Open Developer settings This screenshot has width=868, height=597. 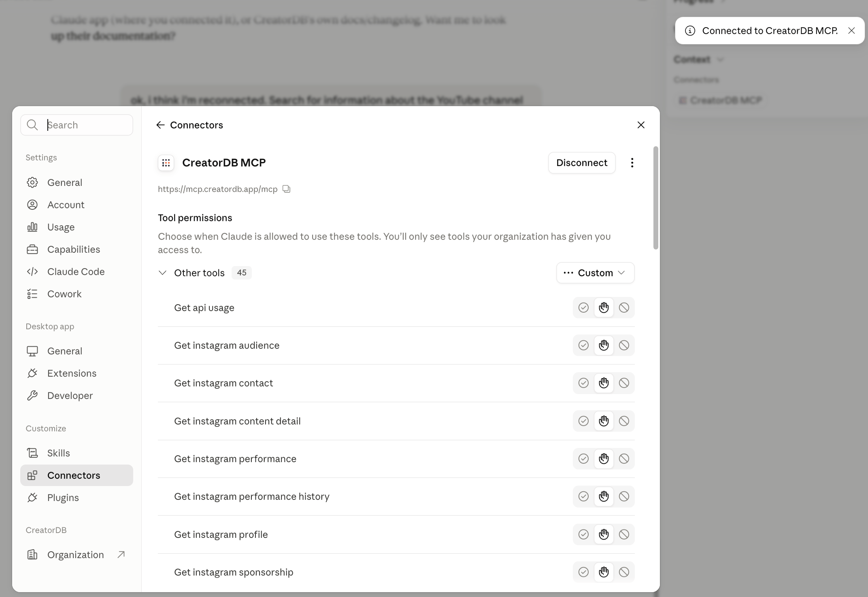click(77, 396)
